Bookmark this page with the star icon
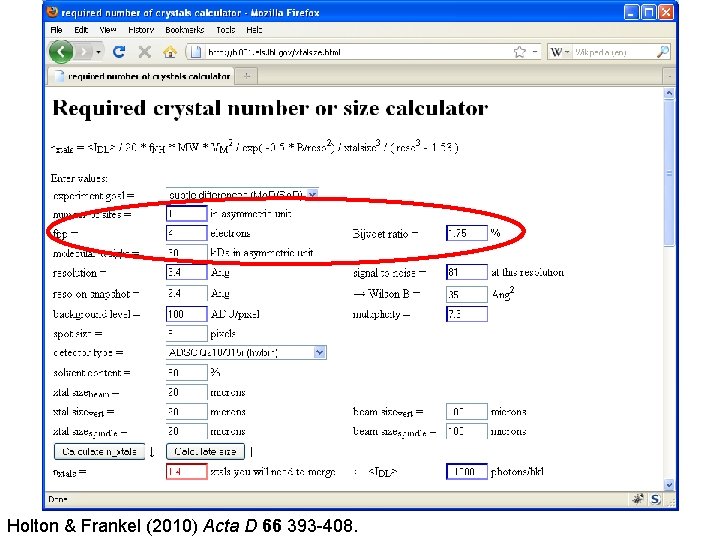 click(519, 52)
